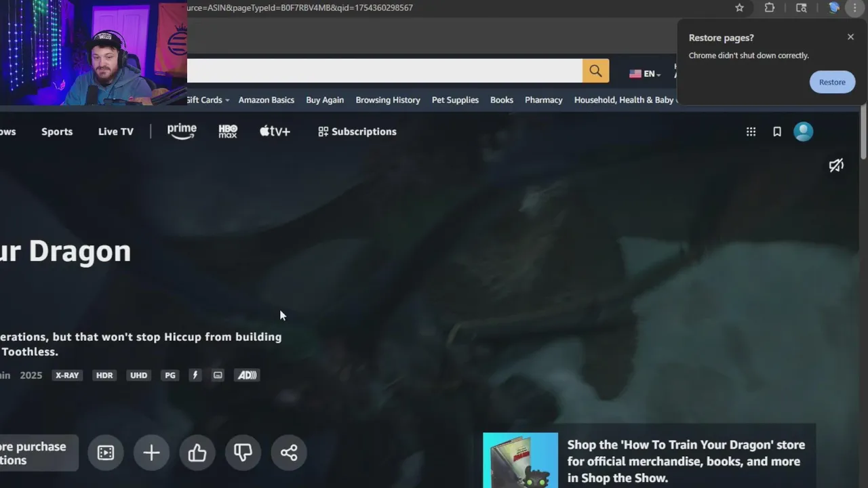This screenshot has height=488, width=868.
Task: Click the audio description AD badge
Action: pyautogui.click(x=246, y=375)
